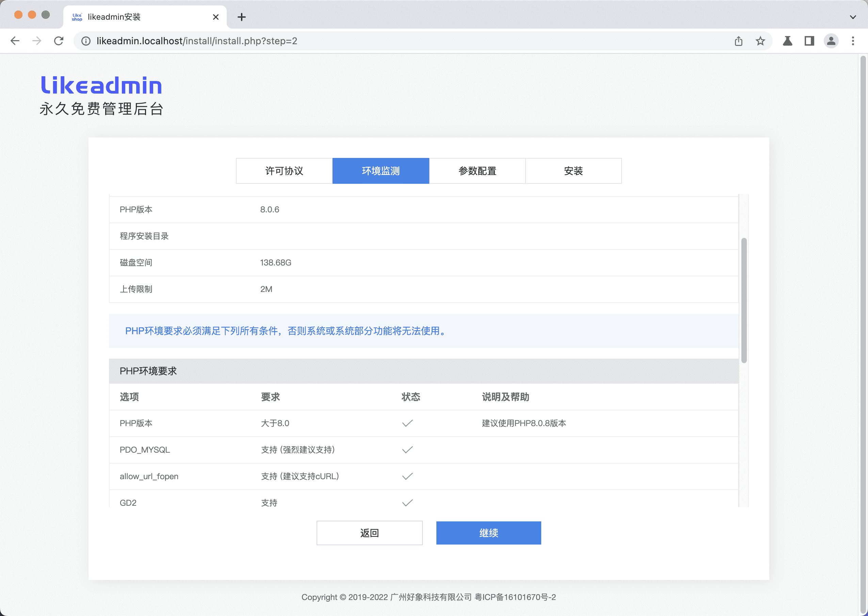This screenshot has height=616, width=868.
Task: Click the upload limit value 2M
Action: (x=266, y=289)
